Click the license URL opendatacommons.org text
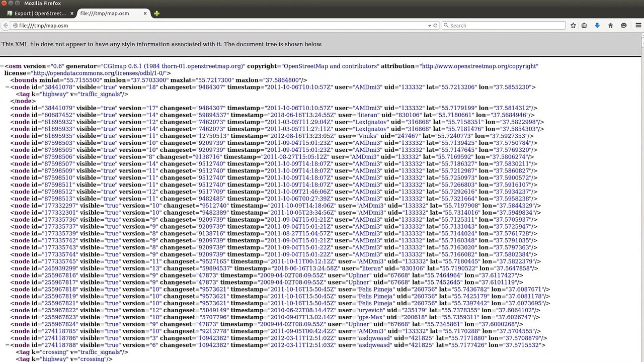The width and height of the screenshot is (644, 362). click(x=100, y=73)
